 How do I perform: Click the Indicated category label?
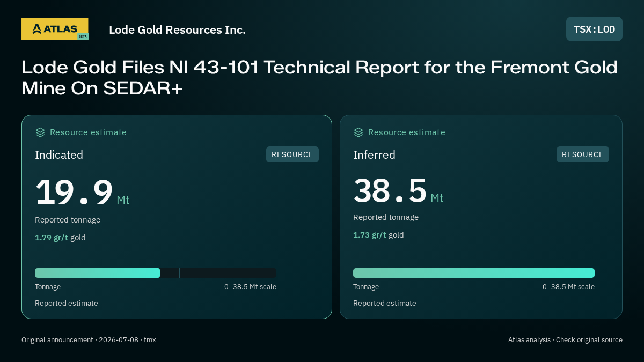(59, 155)
